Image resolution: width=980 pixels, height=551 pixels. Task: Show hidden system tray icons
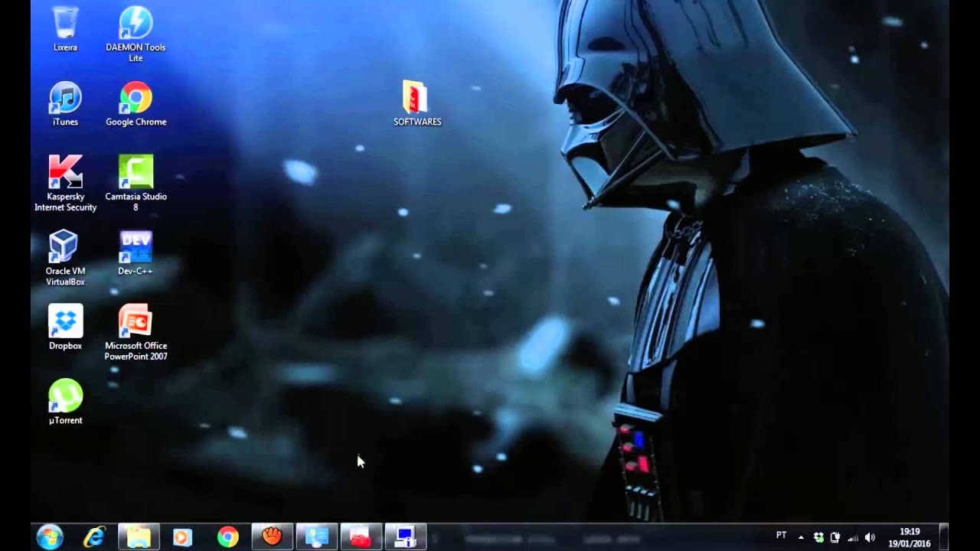click(801, 537)
